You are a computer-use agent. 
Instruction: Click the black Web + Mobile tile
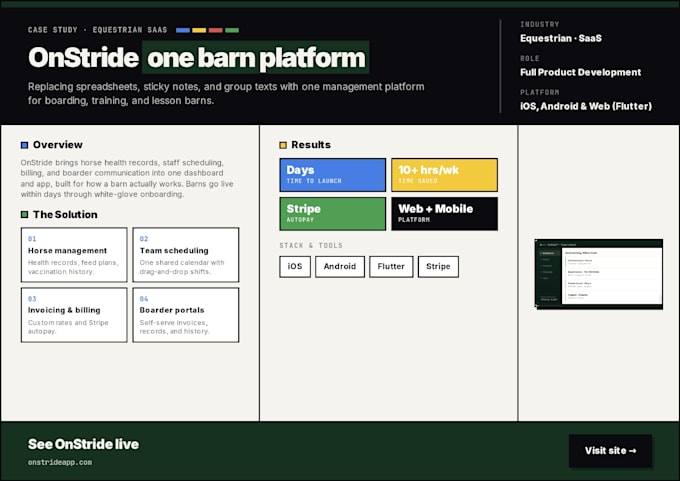pos(445,214)
